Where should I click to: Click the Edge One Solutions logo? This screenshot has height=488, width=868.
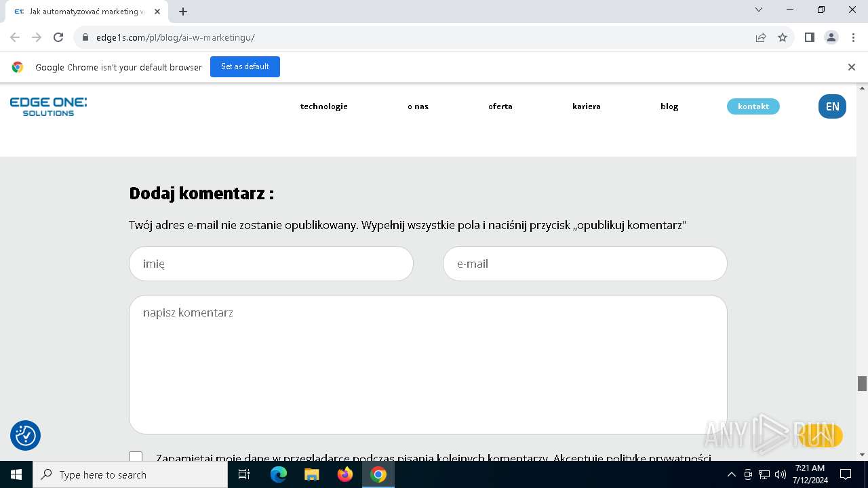[48, 106]
